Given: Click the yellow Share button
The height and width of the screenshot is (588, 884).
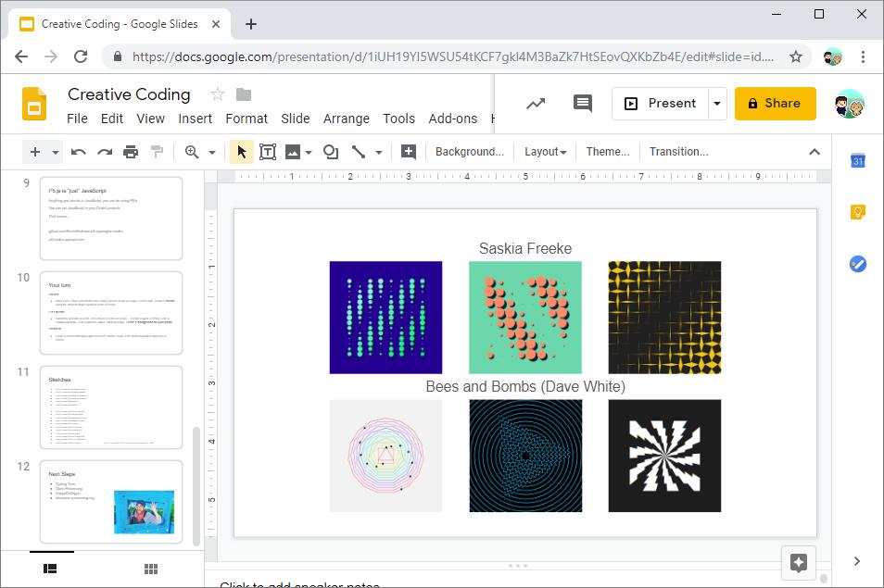Looking at the screenshot, I should [x=776, y=103].
